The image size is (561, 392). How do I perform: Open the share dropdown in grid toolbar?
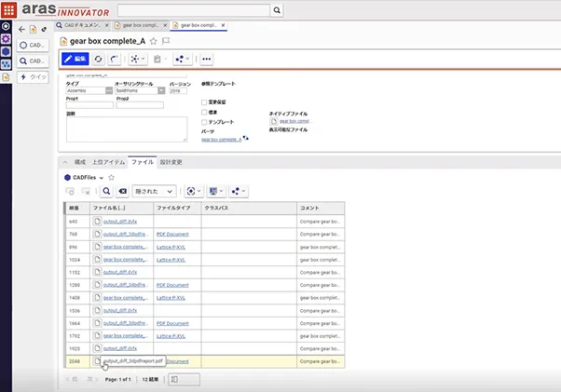click(239, 191)
